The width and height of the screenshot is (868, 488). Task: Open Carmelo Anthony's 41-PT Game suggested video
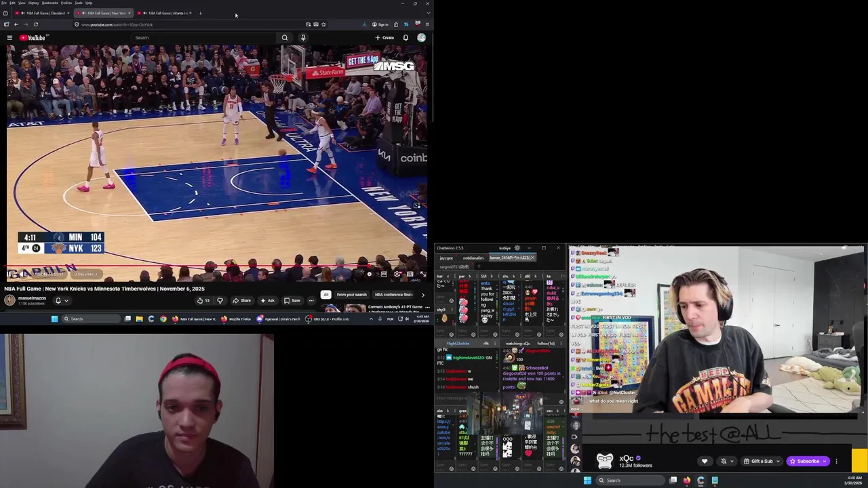[395, 307]
